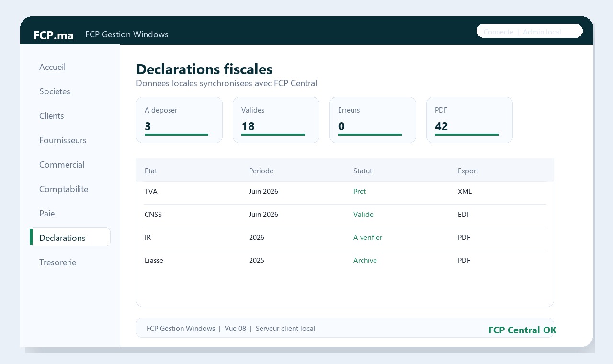
Task: Click the PDF export for Liasse
Action: 464,261
